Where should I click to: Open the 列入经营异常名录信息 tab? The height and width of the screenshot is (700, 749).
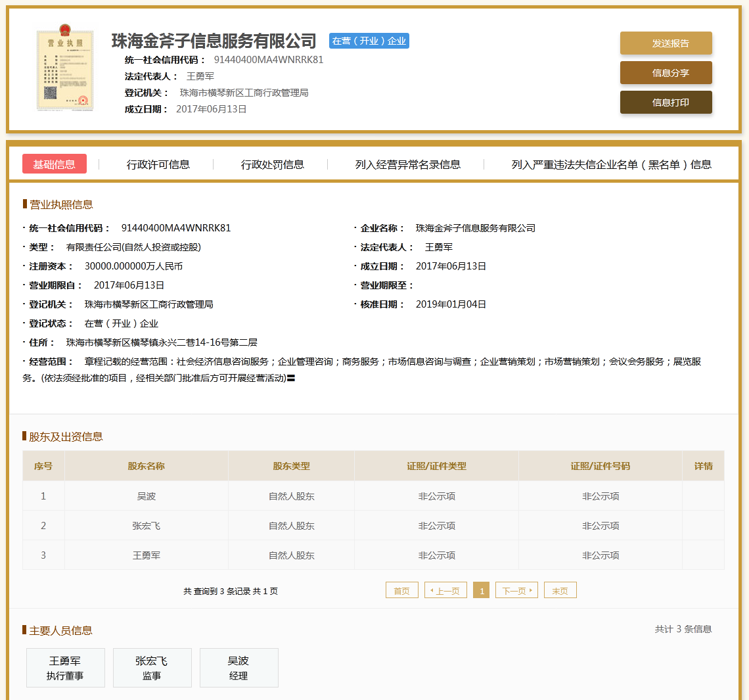pyautogui.click(x=407, y=164)
